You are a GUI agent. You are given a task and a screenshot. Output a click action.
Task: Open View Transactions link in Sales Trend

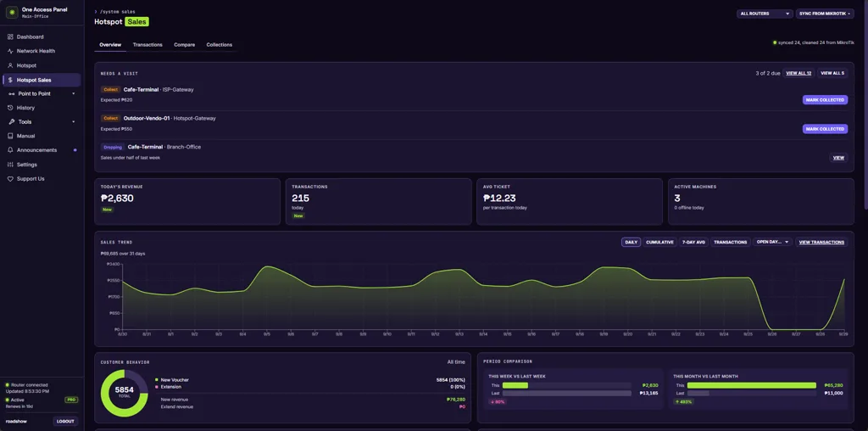[822, 242]
